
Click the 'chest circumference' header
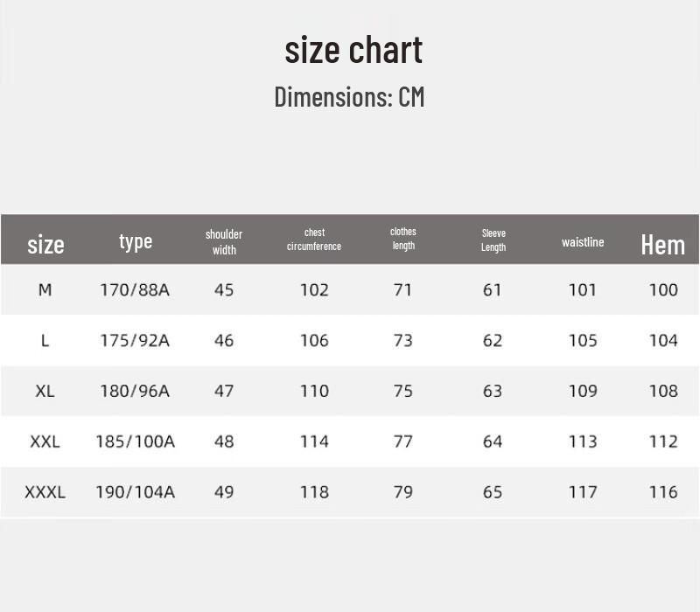(314, 240)
